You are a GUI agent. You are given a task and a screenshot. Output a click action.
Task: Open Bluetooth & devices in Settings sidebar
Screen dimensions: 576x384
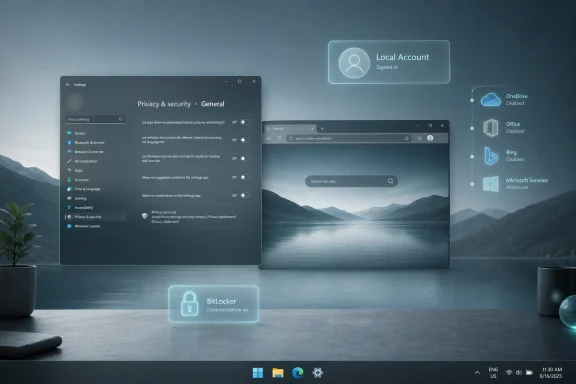(89, 143)
